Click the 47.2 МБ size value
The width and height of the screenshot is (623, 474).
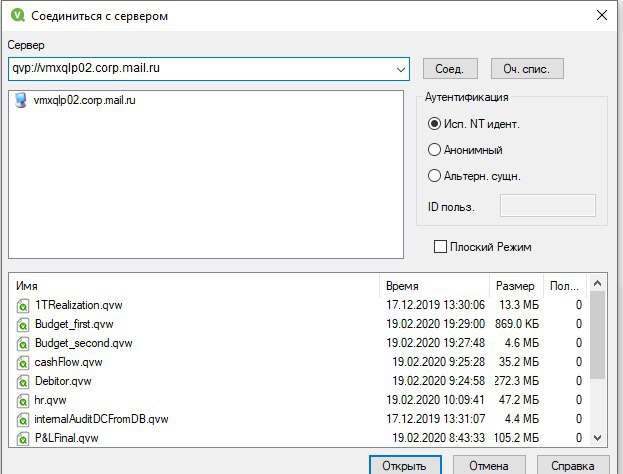pyautogui.click(x=519, y=400)
